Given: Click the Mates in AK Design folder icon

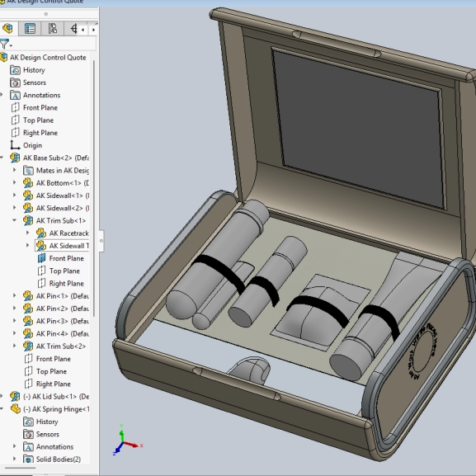Looking at the screenshot, I should pos(28,171).
